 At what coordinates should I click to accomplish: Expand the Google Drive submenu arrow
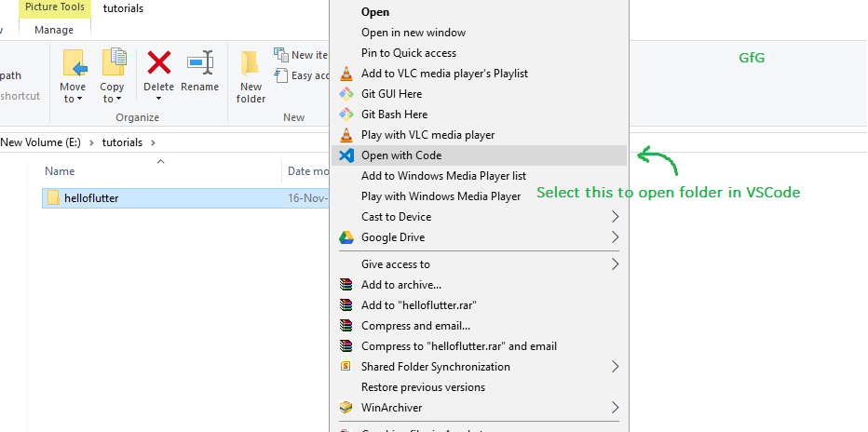pos(615,237)
